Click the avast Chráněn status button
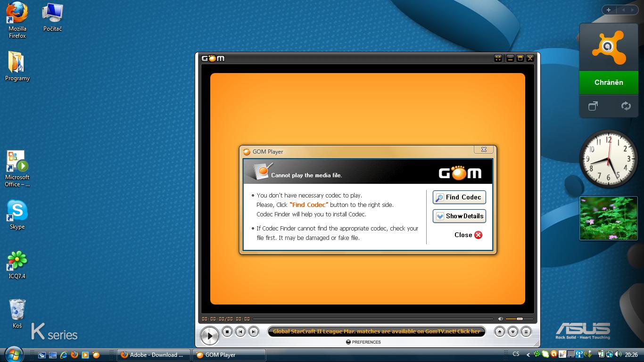 (609, 82)
